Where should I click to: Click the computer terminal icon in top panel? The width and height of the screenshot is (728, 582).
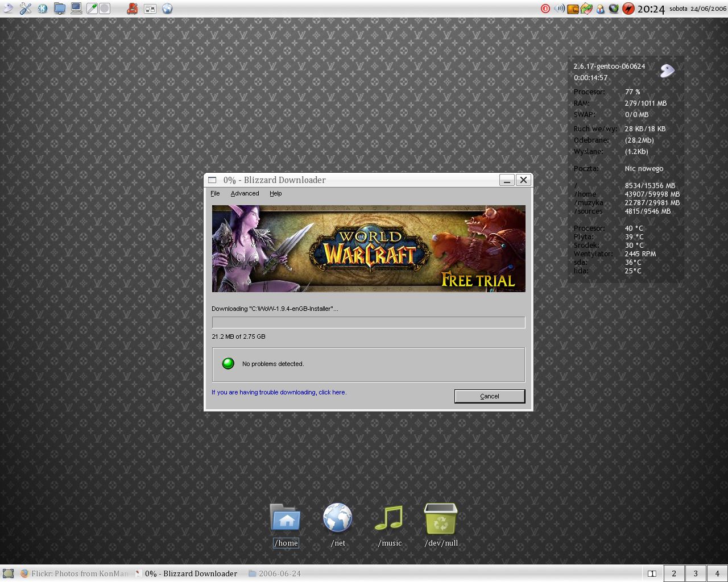[76, 9]
